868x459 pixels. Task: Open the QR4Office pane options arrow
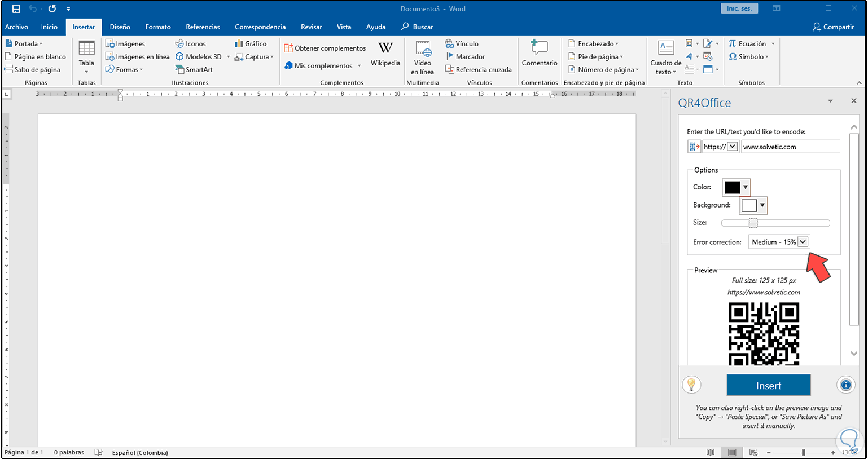click(x=830, y=101)
